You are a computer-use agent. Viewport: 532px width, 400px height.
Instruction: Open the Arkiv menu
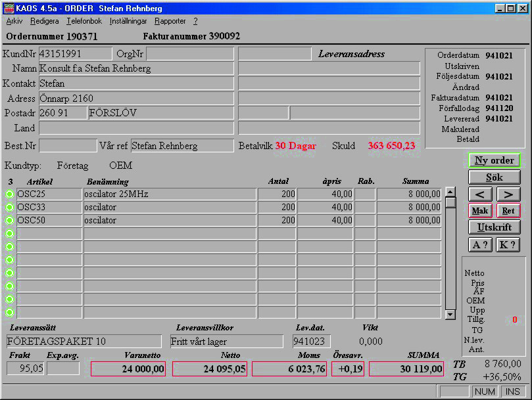[x=14, y=21]
